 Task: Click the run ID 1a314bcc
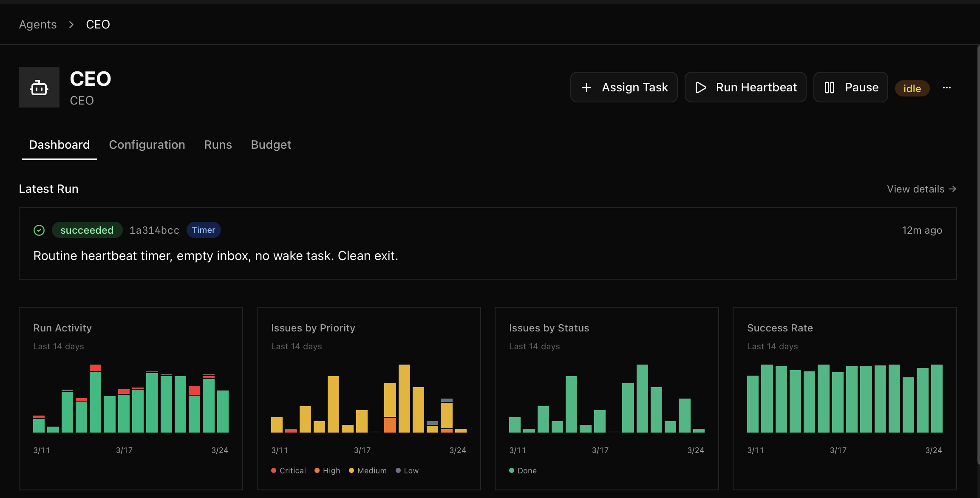[x=154, y=230]
